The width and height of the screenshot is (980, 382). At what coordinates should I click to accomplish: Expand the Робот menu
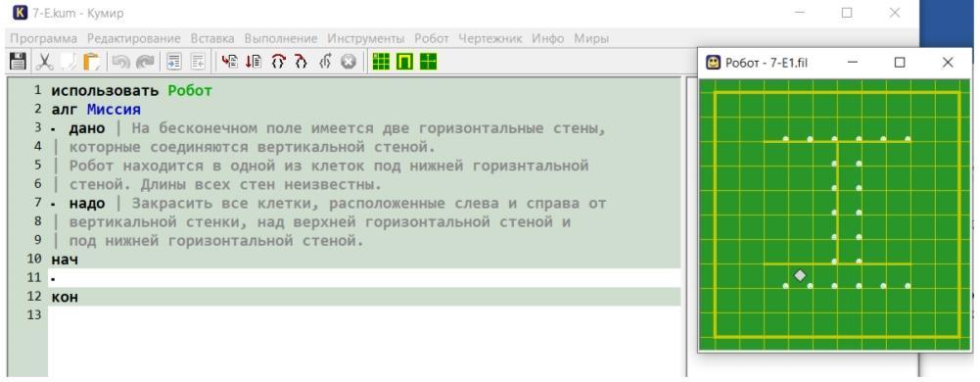(431, 39)
